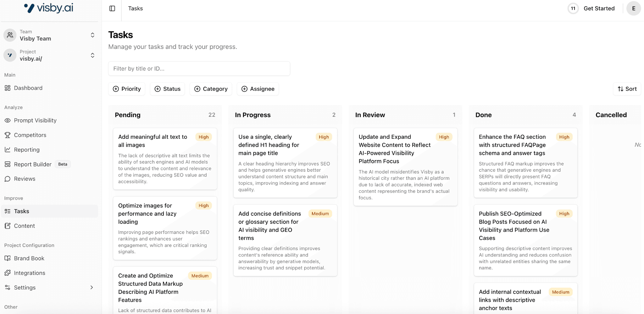The width and height of the screenshot is (644, 314).
Task: Click the Integrations puzzle icon
Action: click(8, 273)
